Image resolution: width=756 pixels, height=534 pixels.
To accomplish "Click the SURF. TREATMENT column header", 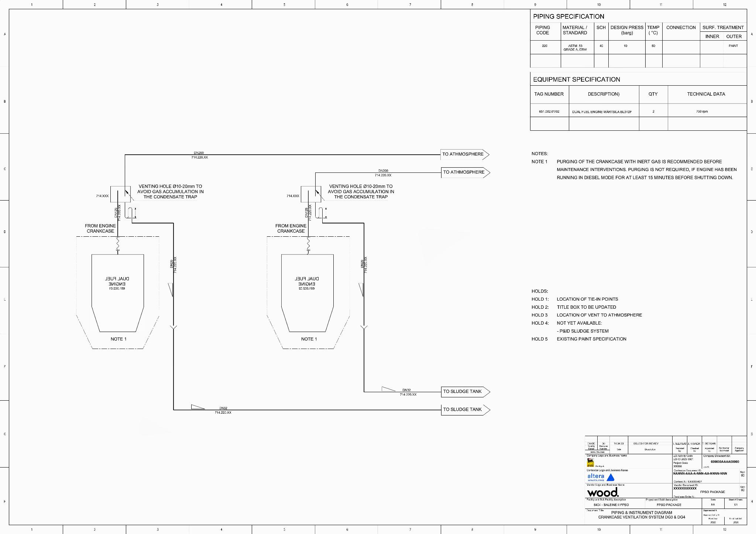I will (723, 28).
